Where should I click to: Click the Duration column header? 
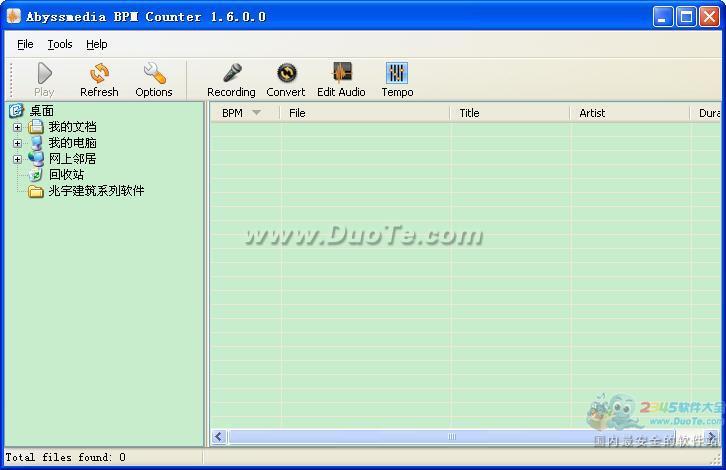(706, 113)
